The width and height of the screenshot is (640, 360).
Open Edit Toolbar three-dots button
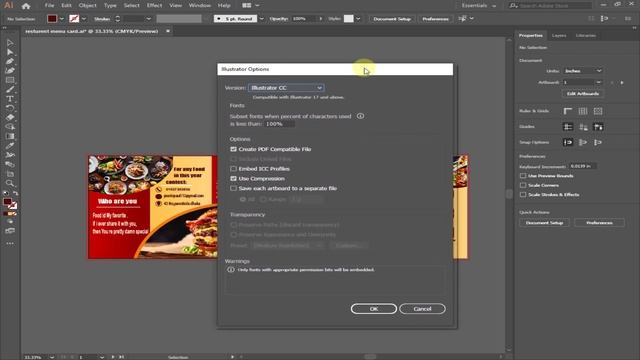10,243
